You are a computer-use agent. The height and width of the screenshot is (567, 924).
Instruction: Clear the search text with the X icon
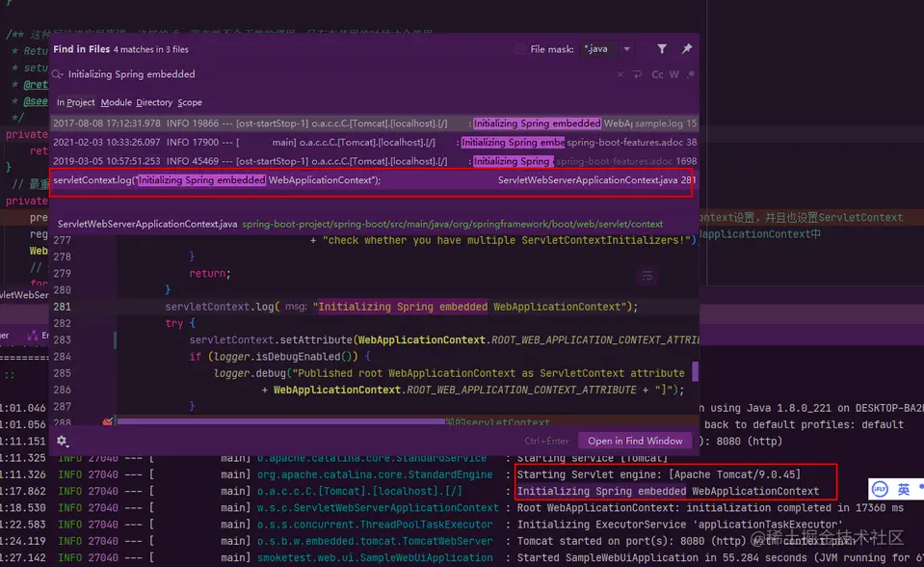[620, 74]
